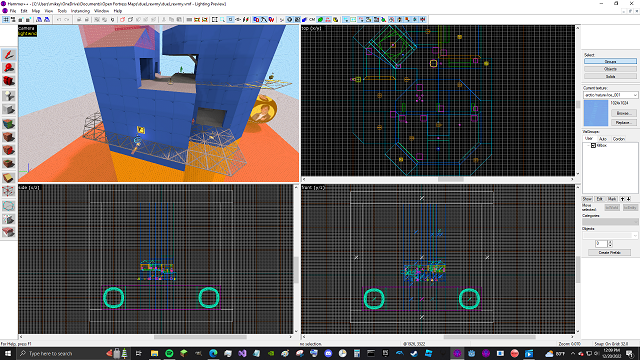Choose the Camera tool icon
Image resolution: width=640 pixels, height=360 pixels.
click(x=9, y=82)
